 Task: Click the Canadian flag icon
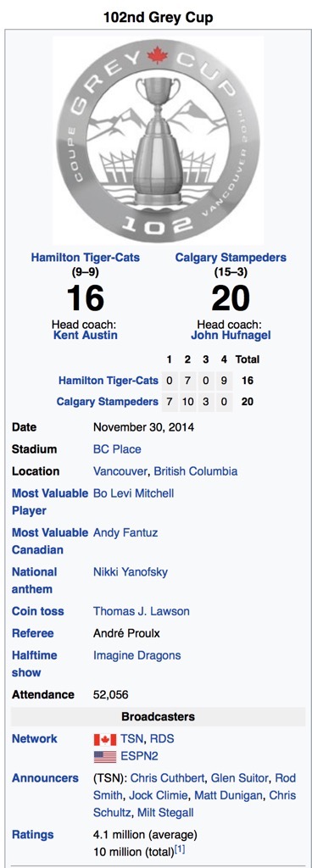pyautogui.click(x=104, y=739)
